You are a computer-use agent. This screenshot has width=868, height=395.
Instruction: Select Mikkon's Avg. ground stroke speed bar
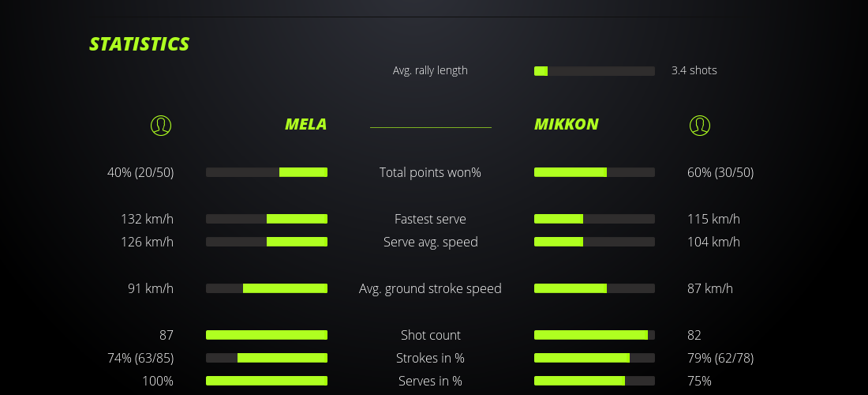point(594,288)
